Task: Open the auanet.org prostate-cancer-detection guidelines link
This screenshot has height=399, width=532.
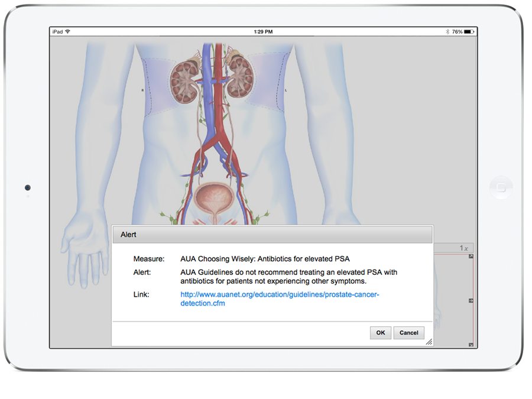Action: pos(280,299)
